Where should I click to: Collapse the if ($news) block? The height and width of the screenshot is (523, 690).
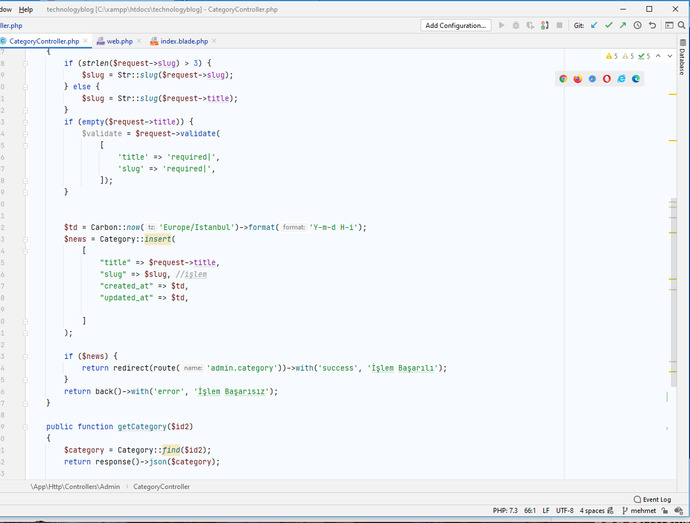pos(25,357)
